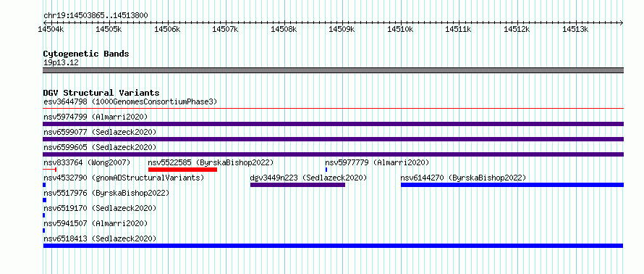Click the purple dgv3449n223 variant bar

[x=298, y=185]
